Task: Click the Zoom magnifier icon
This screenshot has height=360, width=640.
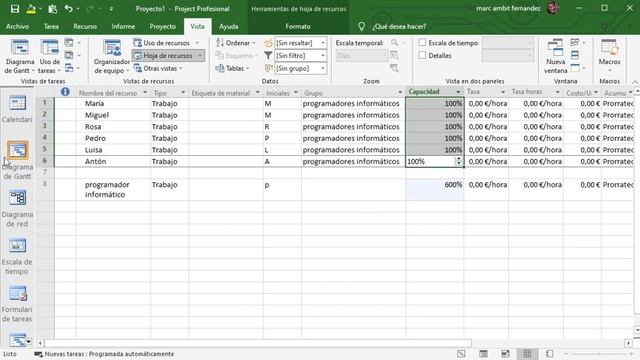Action: tap(394, 42)
